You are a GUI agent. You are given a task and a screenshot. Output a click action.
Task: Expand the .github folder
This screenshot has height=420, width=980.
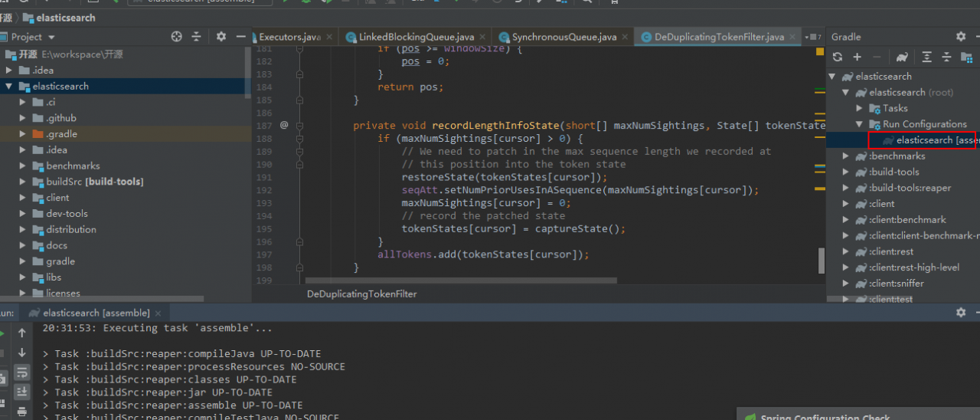(x=23, y=118)
